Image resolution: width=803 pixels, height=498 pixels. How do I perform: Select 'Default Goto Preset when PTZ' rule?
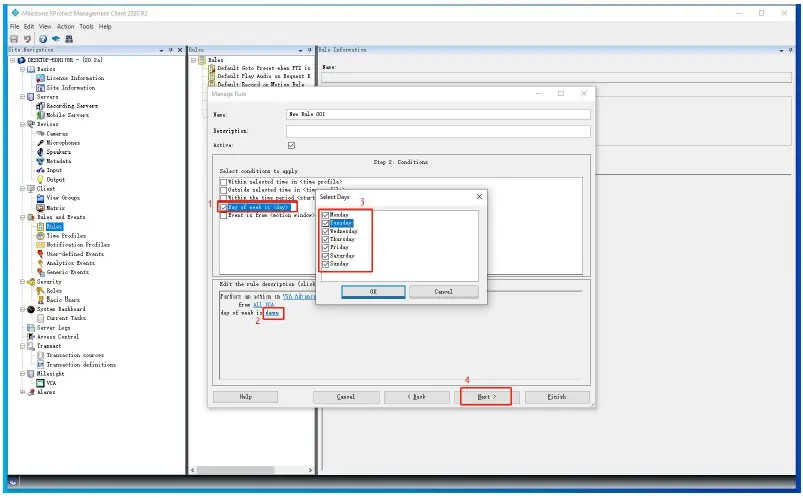[264, 68]
